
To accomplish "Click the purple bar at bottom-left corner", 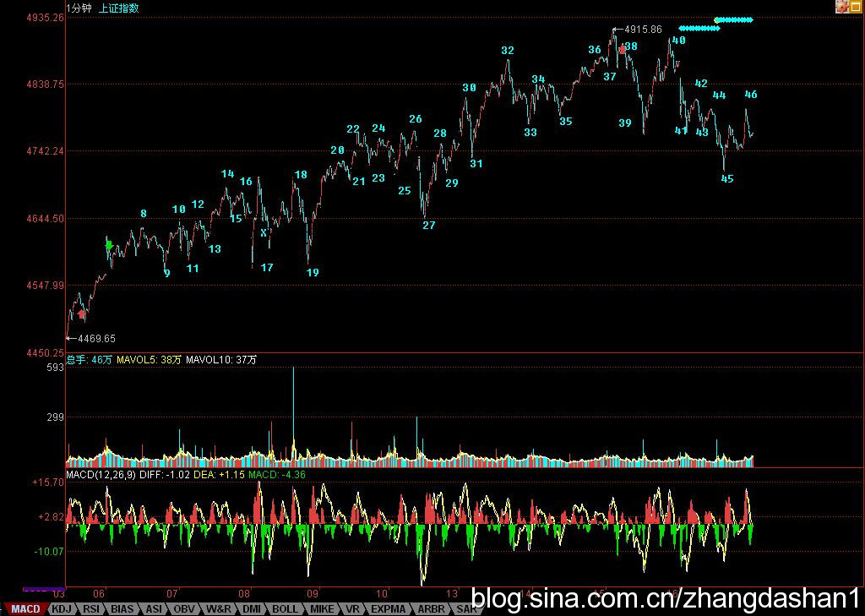I will [x=43, y=589].
